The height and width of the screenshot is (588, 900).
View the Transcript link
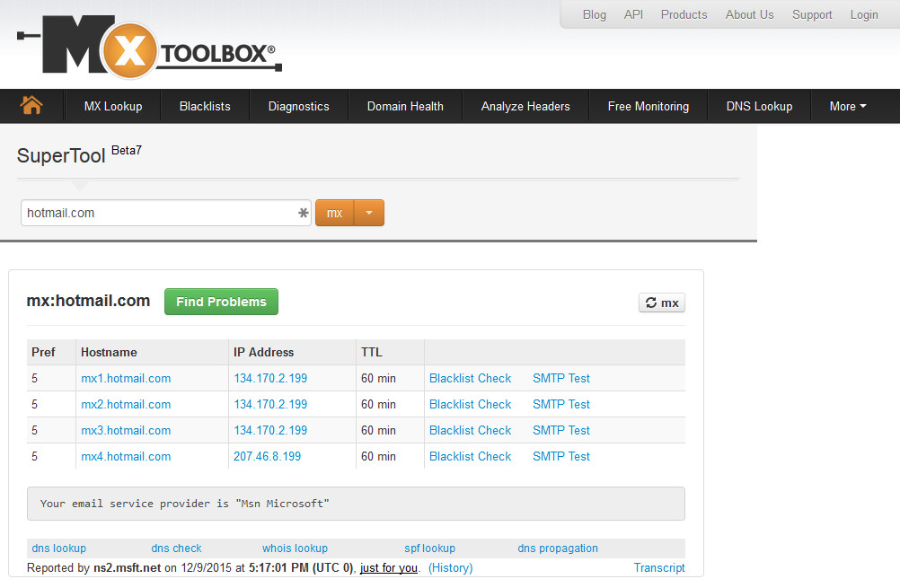(x=659, y=567)
